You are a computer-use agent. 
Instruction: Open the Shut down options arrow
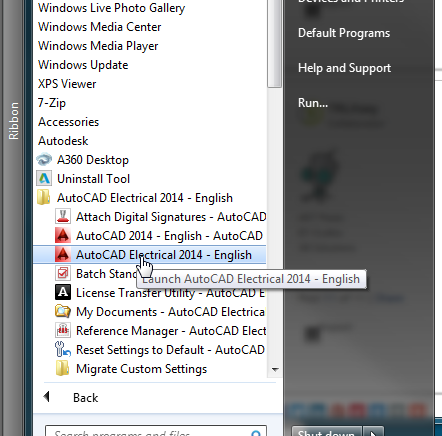coord(373,431)
